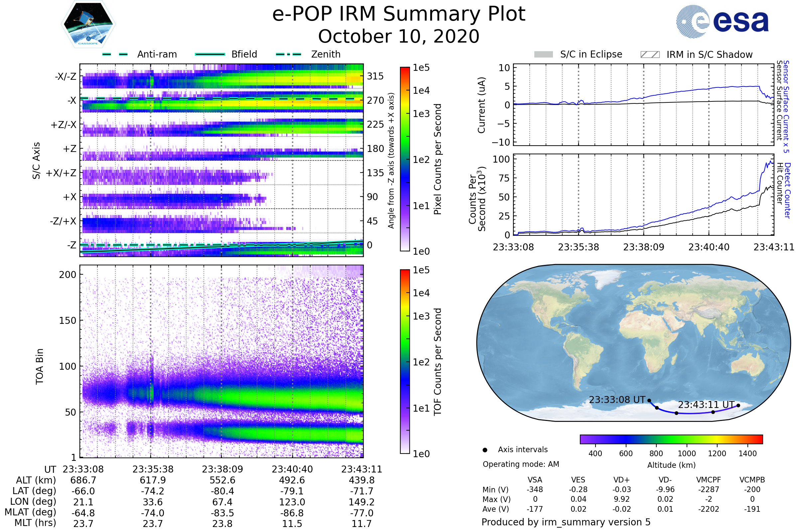Click the CASSIOPE satellite hexagon logo
The width and height of the screenshot is (798, 532).
coord(88,24)
